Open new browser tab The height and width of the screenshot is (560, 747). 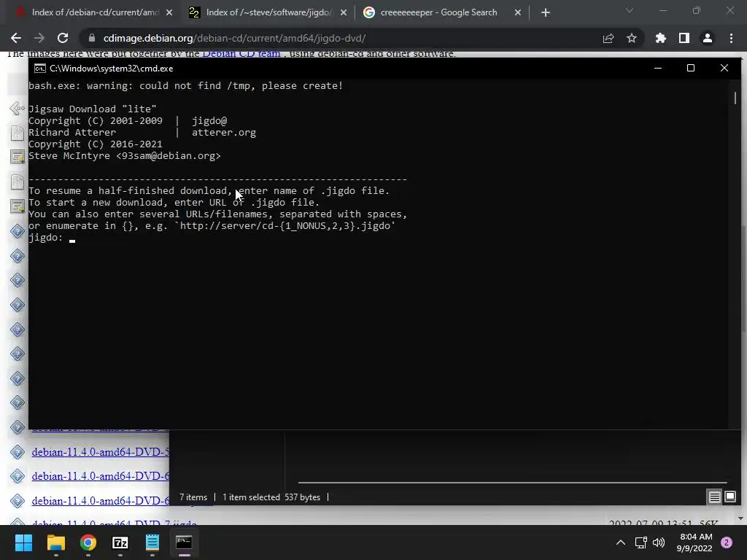pyautogui.click(x=546, y=12)
